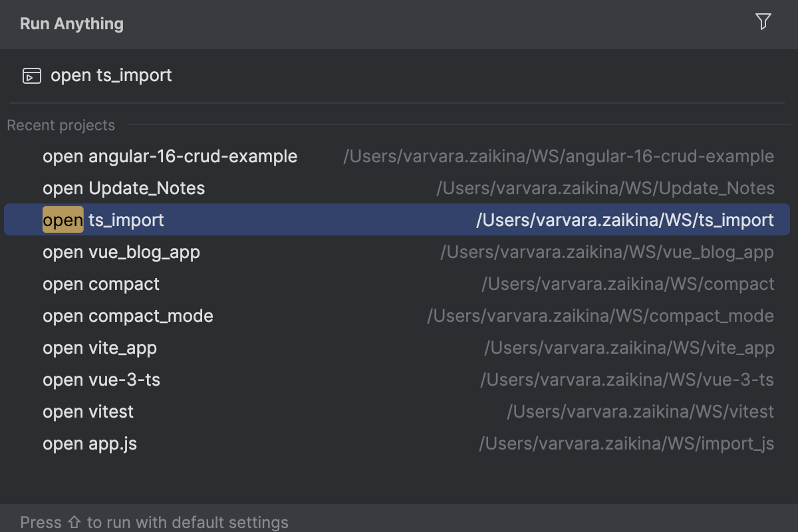Open the angular-16-crud-example project

(x=170, y=156)
